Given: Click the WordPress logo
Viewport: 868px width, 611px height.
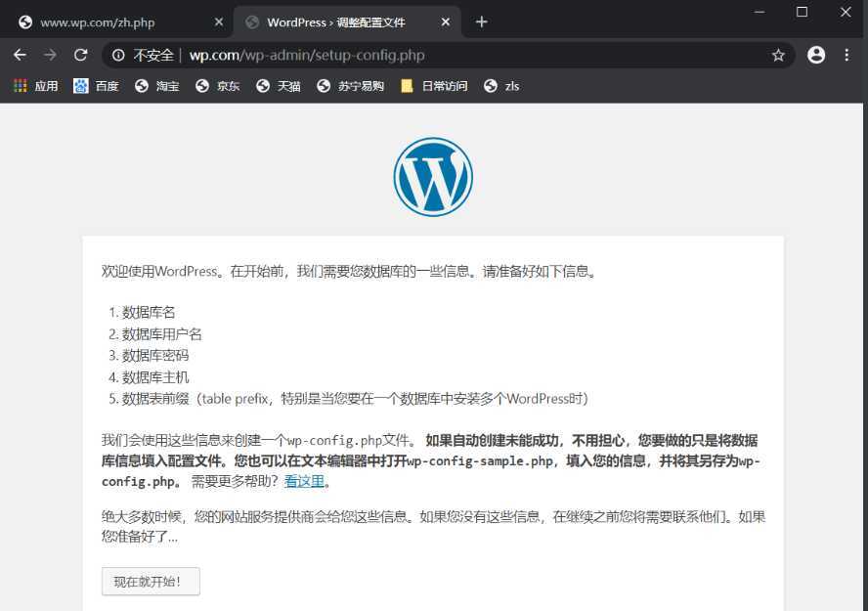Looking at the screenshot, I should coord(433,177).
